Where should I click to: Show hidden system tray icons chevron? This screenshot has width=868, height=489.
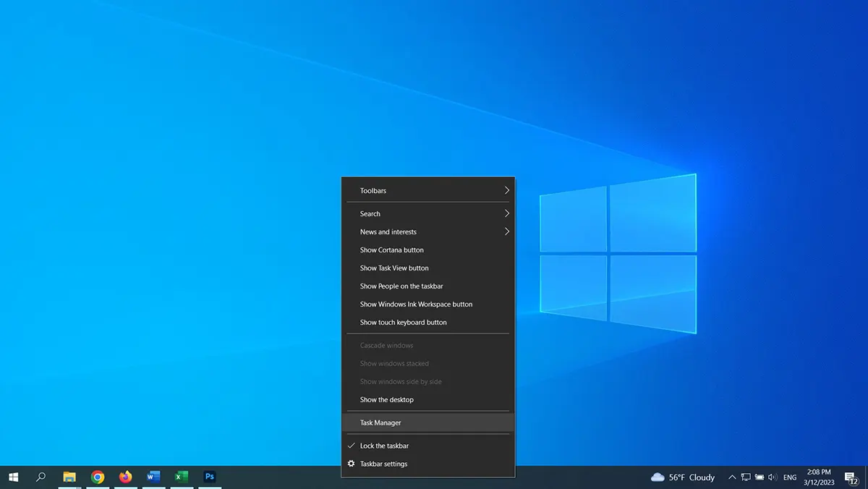click(x=732, y=477)
